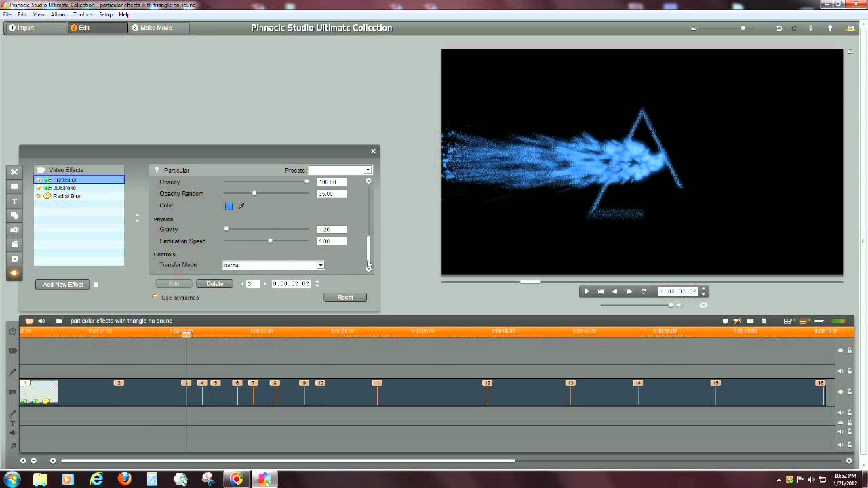Redo action in top toolbar
The image size is (868, 488).
click(x=794, y=28)
